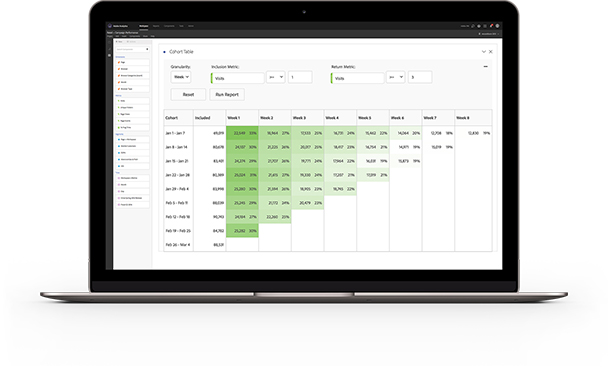The image size is (608, 367).
Task: Click the Week 3 column header
Action: point(307,118)
